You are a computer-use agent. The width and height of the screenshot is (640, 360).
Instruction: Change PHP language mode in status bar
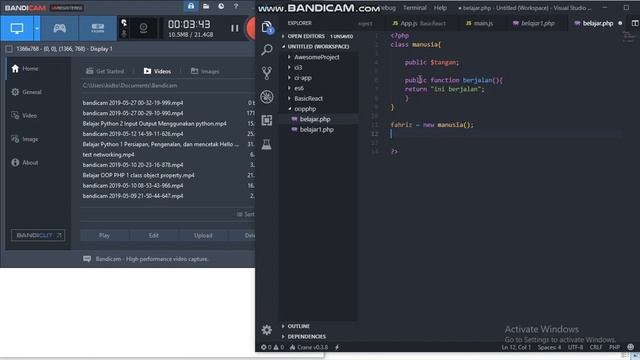[614, 347]
